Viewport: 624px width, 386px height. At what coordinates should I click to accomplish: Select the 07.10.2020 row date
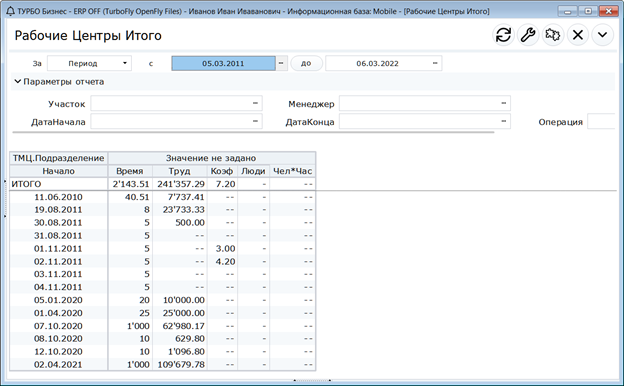click(58, 326)
